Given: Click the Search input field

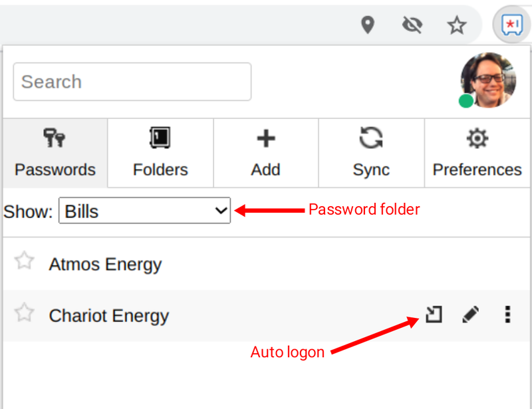Looking at the screenshot, I should point(132,82).
